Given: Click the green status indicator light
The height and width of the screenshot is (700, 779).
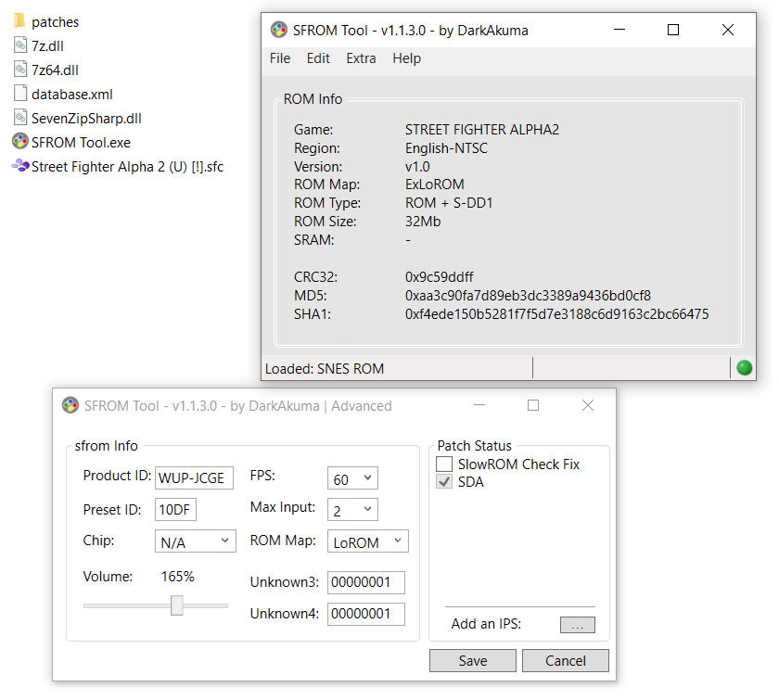Looking at the screenshot, I should [744, 368].
